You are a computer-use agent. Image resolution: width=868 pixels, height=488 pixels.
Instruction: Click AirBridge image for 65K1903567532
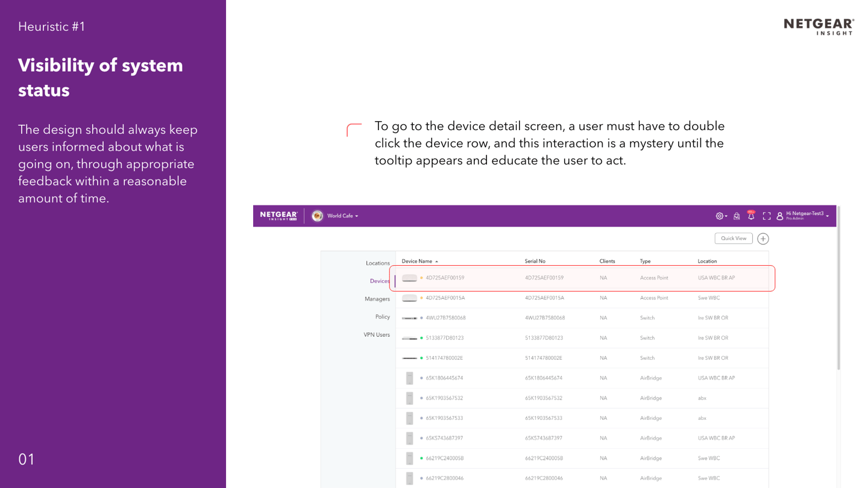pos(409,398)
